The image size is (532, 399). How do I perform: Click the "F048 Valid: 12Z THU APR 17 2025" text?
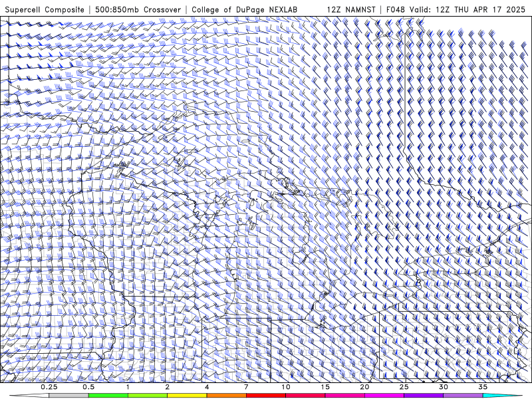point(456,9)
